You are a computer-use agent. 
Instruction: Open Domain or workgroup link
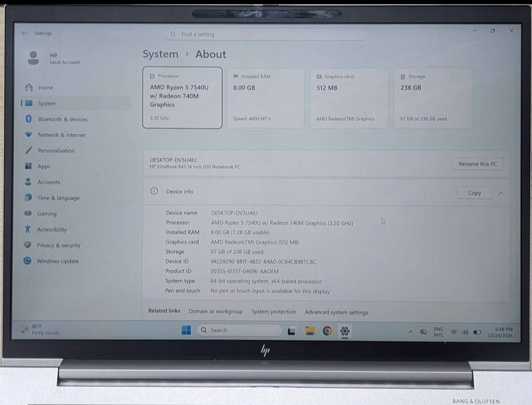click(216, 312)
